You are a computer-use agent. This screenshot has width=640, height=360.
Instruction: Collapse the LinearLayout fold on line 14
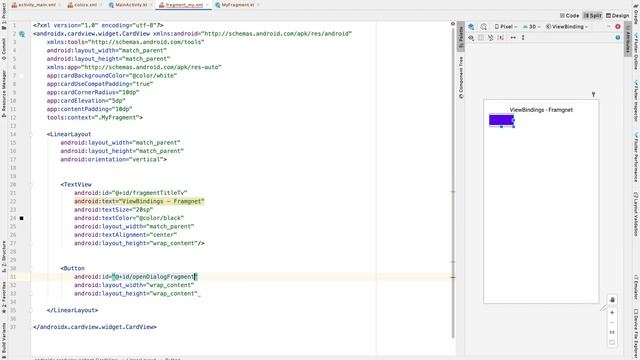(x=31, y=134)
